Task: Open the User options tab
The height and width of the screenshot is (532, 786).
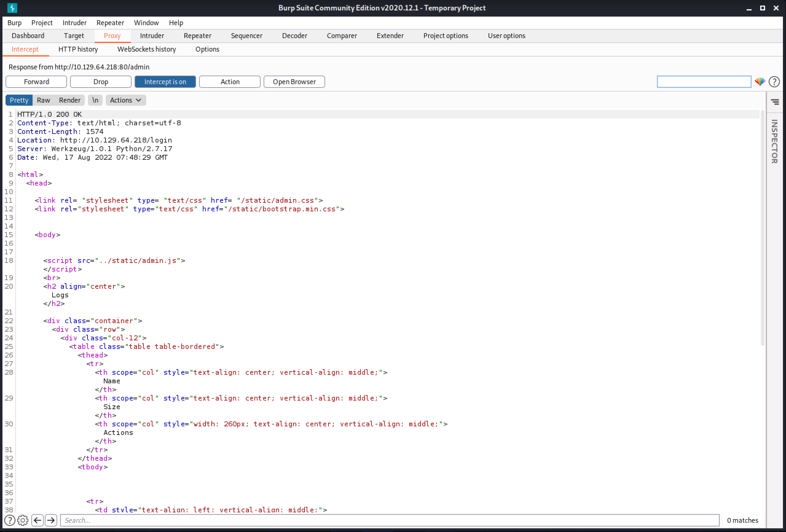Action: pos(506,36)
